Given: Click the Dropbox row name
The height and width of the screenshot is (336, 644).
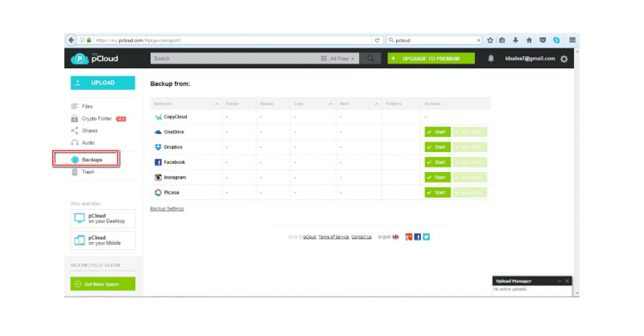Looking at the screenshot, I should click(173, 147).
